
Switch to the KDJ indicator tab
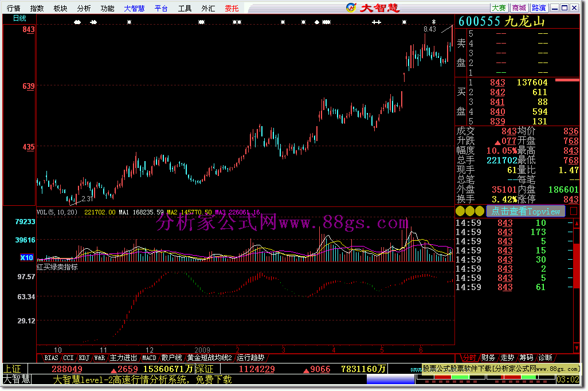(x=84, y=358)
